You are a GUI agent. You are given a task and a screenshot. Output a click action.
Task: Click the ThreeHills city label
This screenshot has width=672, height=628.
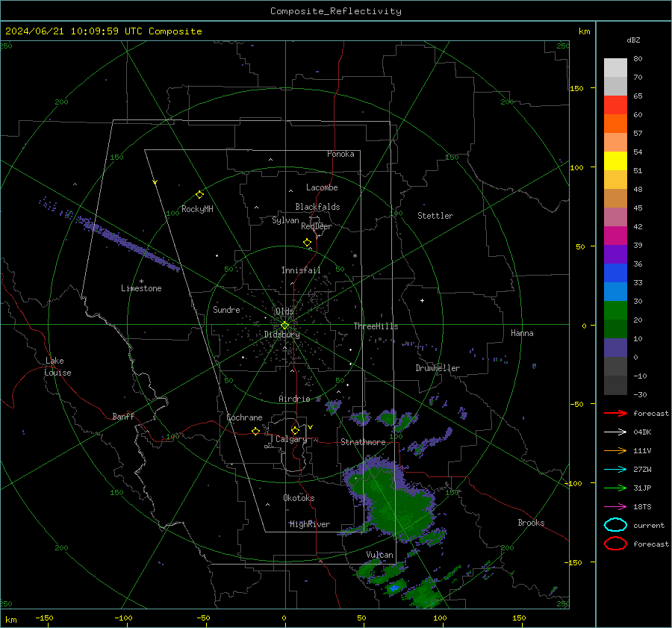click(x=376, y=326)
